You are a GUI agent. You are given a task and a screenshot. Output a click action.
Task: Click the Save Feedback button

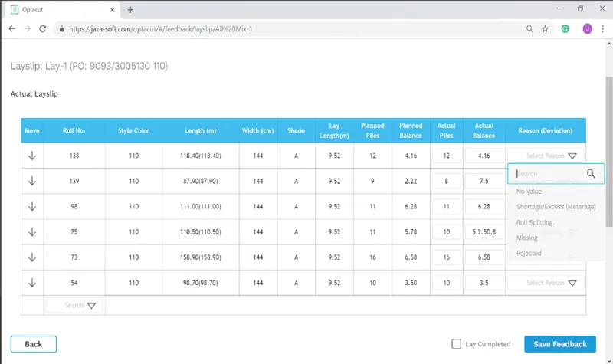(x=560, y=344)
